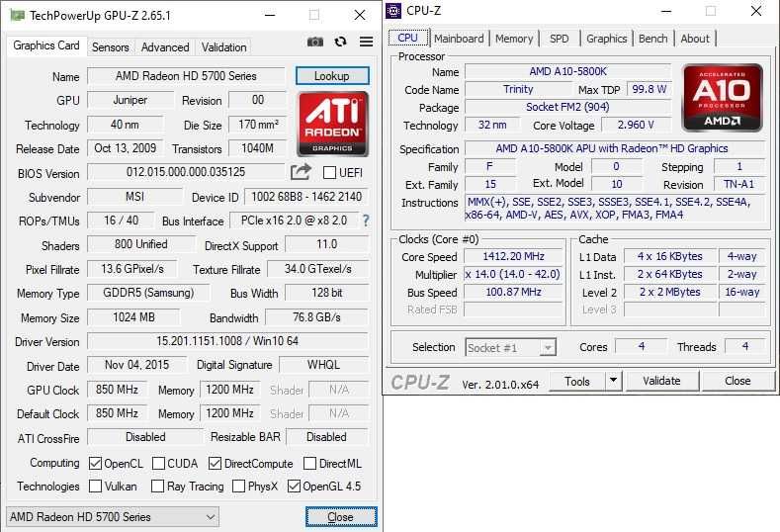Image resolution: width=780 pixels, height=532 pixels.
Task: Click the Multiplier x 14.0 value
Action: [x=513, y=274]
